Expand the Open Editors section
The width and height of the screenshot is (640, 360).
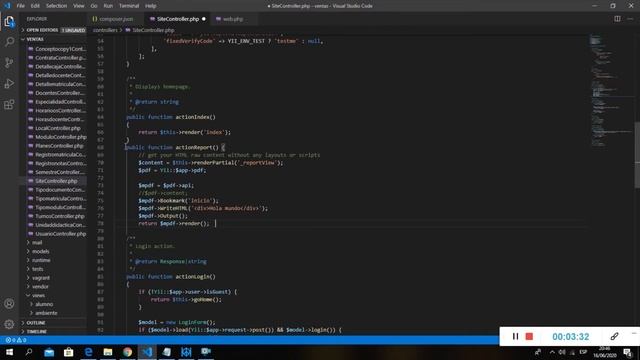[53, 30]
